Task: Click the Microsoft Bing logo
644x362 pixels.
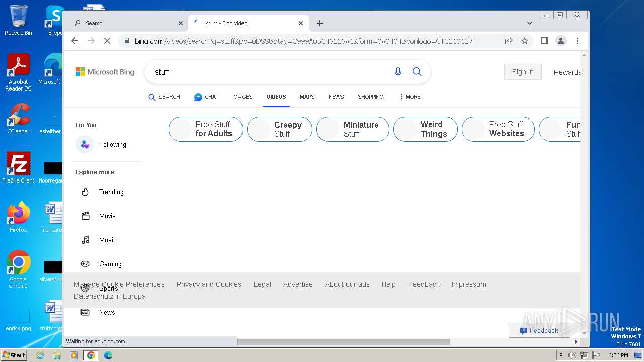Action: (105, 72)
